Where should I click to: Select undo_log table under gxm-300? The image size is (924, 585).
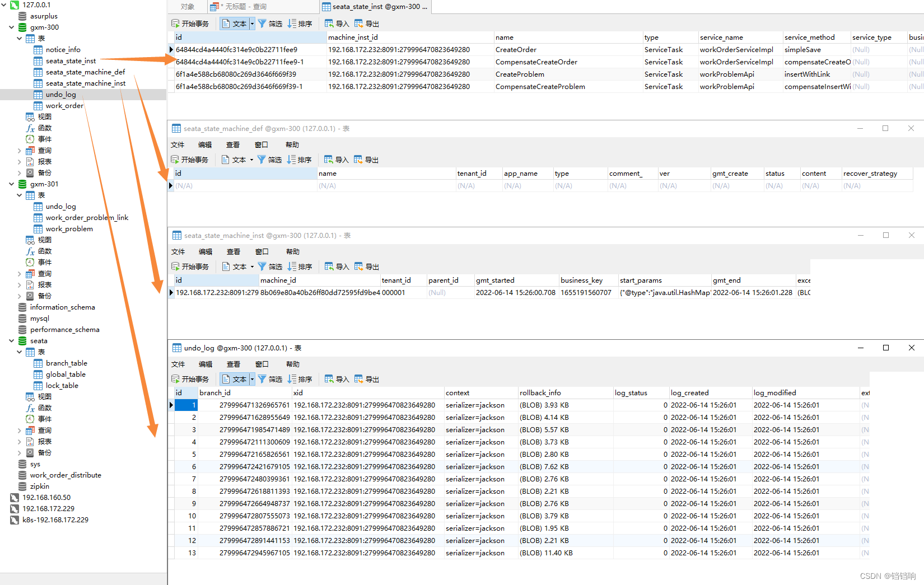coord(60,95)
